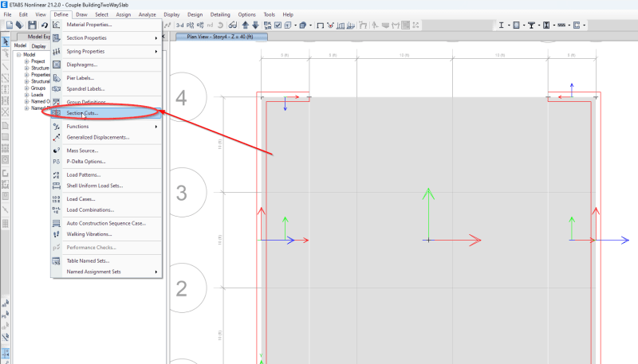Image resolution: width=638 pixels, height=364 pixels.
Task: Expand the Project tree node
Action: pyautogui.click(x=26, y=61)
